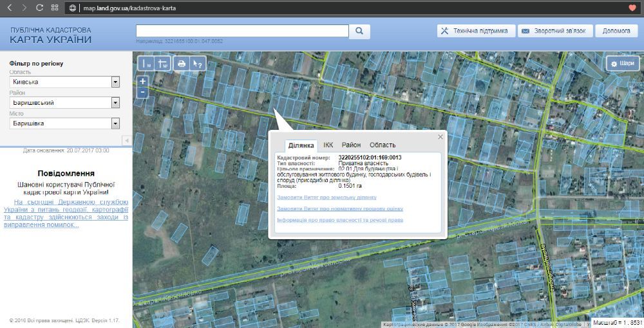This screenshot has width=644, height=328.
Task: Switch to the ІКК tab
Action: tap(328, 145)
